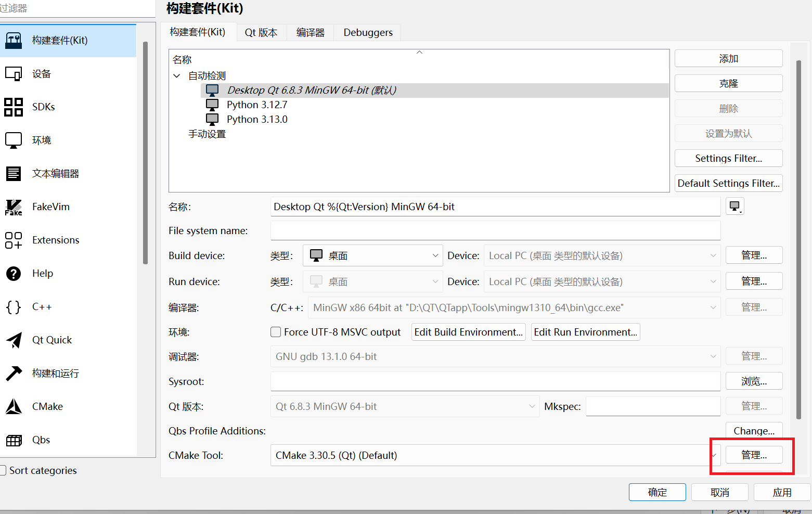The image size is (812, 514).
Task: Click Edit Run Environment... button
Action: click(586, 332)
